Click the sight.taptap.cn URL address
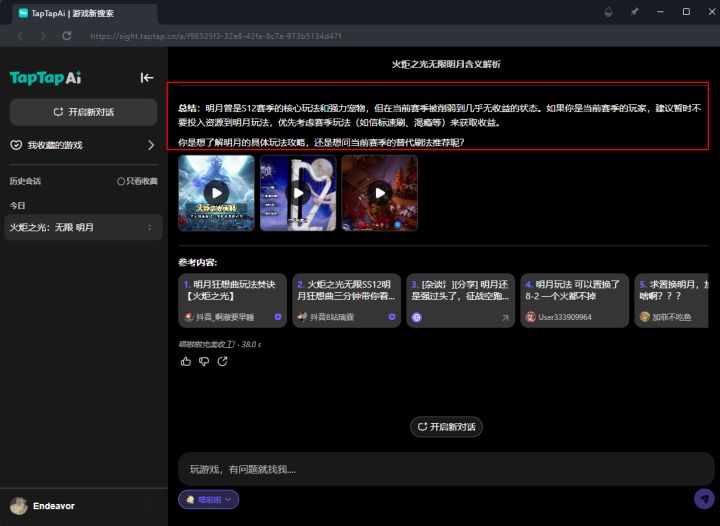The image size is (720, 526). (216, 36)
